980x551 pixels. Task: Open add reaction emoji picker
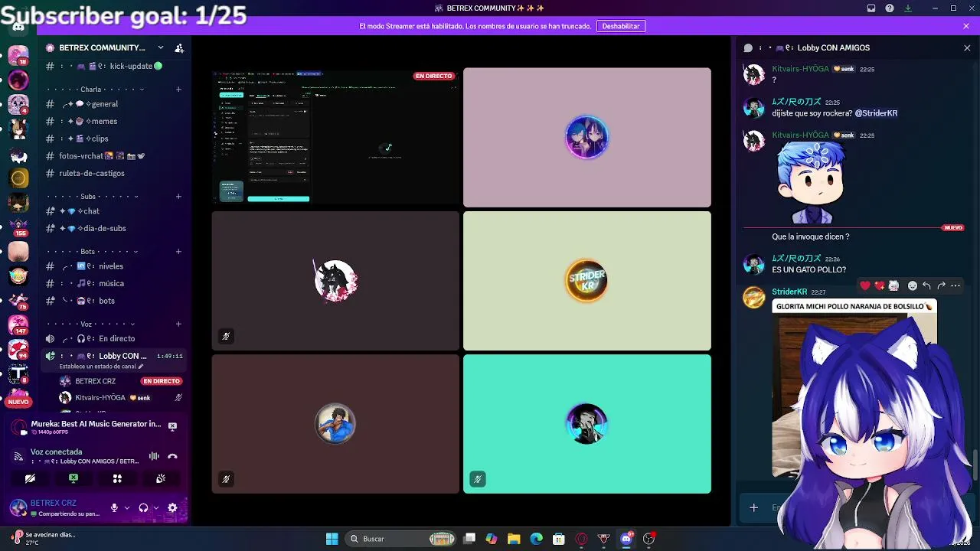click(x=912, y=285)
